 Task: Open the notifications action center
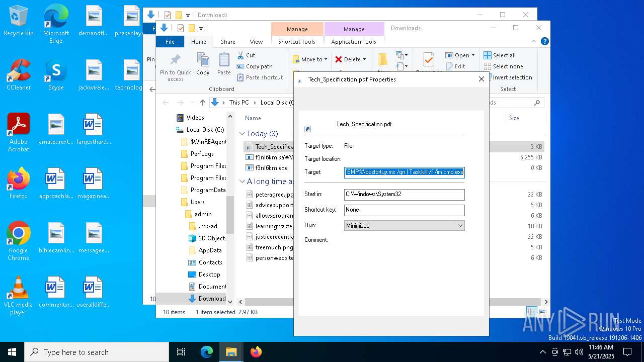point(627,352)
